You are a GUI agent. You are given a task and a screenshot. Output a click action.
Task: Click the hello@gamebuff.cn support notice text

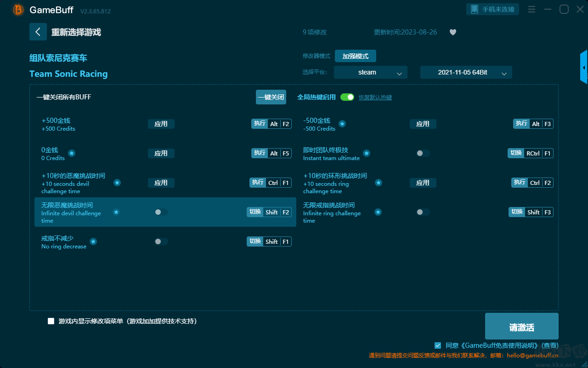[464, 356]
